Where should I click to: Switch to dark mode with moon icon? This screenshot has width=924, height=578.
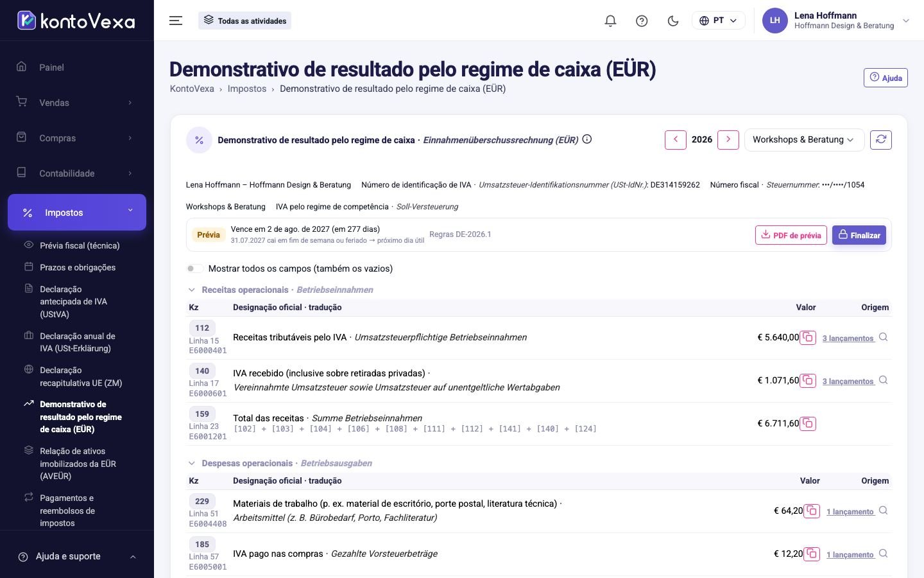tap(673, 21)
